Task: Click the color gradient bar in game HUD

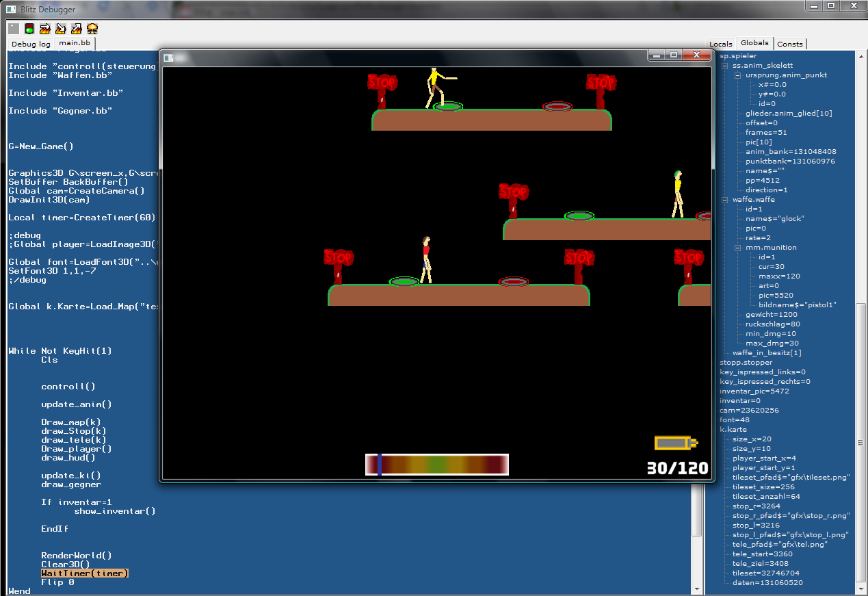Action: [x=437, y=465]
